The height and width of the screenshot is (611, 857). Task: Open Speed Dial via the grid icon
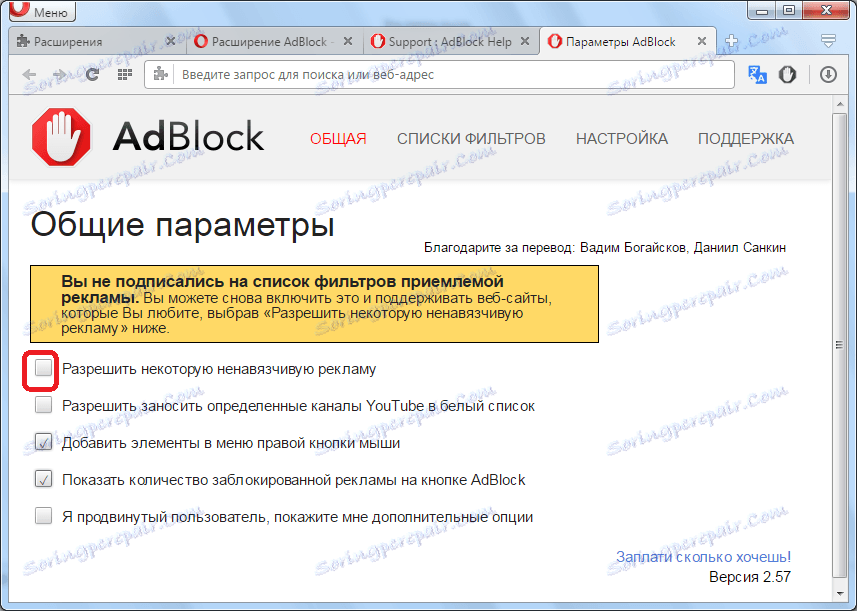pyautogui.click(x=123, y=74)
